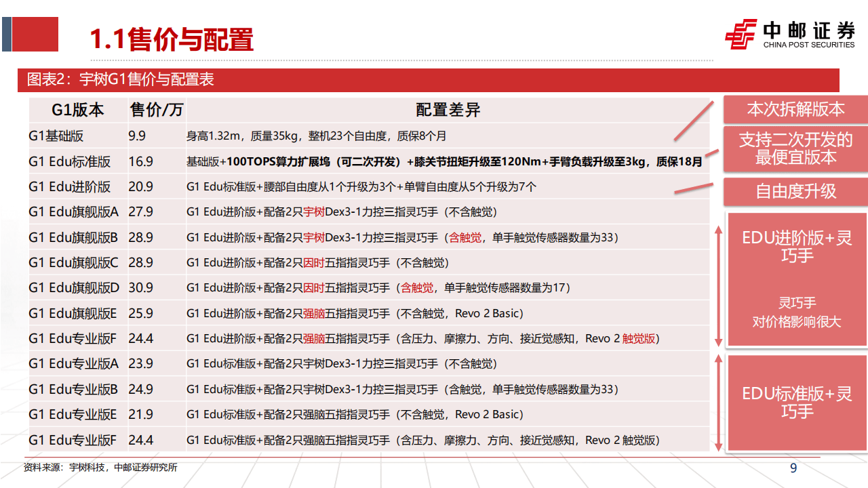The height and width of the screenshot is (488, 868).
Task: Click the double-headed arrow beside 专业版 rows
Action: [x=717, y=400]
